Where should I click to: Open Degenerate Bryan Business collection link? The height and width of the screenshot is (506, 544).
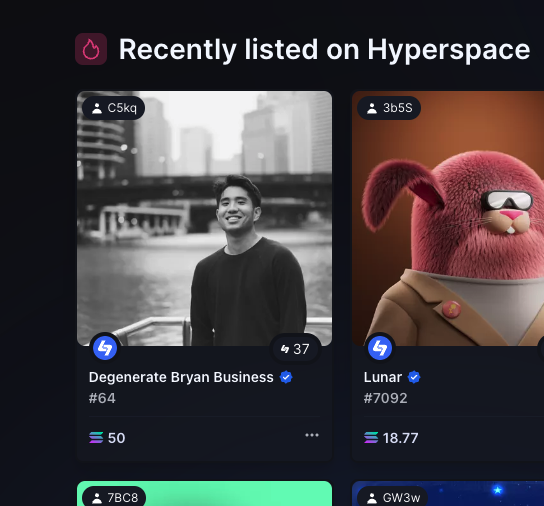(181, 377)
